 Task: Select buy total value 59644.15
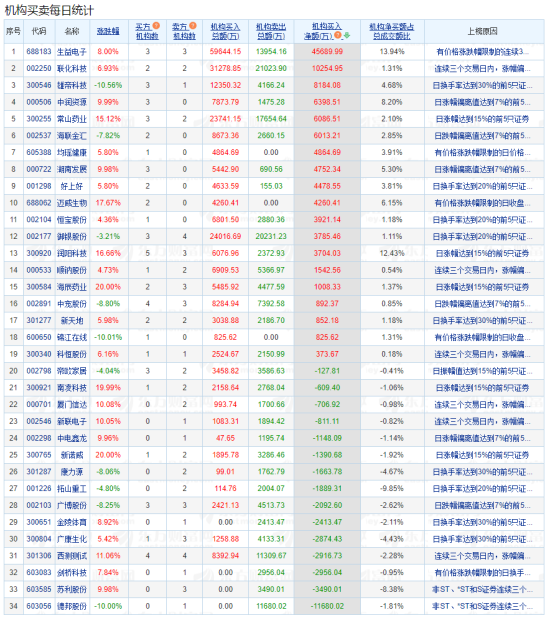[x=225, y=52]
